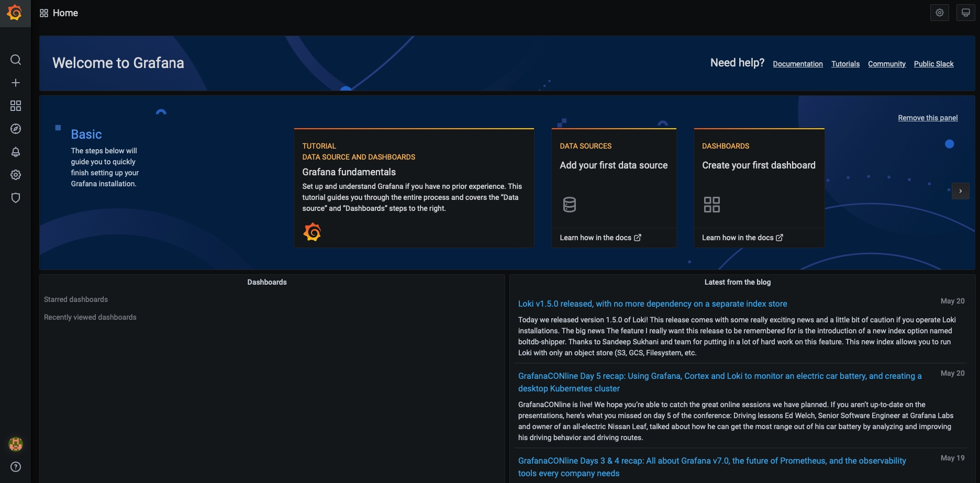Open dashboard settings gear in top bar
This screenshot has height=483, width=980.
tap(940, 13)
